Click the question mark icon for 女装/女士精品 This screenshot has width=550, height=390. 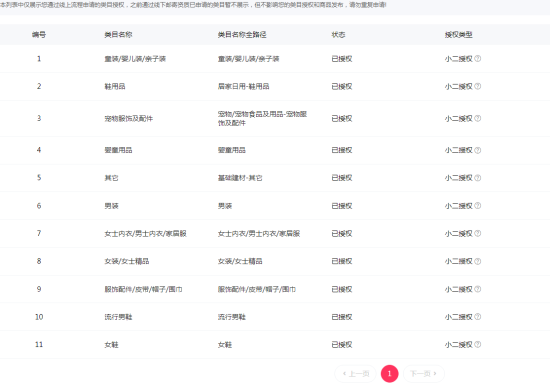click(x=477, y=261)
